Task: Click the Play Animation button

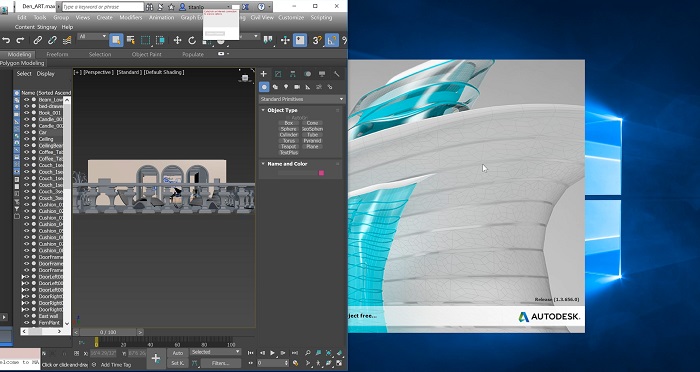Action: tap(273, 353)
